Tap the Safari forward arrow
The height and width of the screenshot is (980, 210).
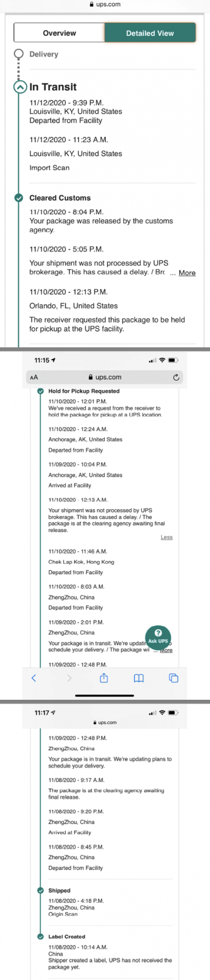click(69, 678)
